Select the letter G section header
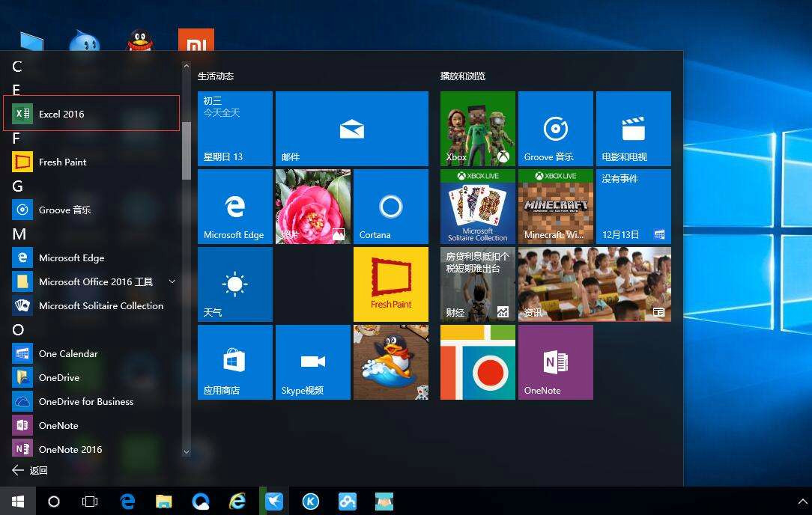 tap(18, 186)
